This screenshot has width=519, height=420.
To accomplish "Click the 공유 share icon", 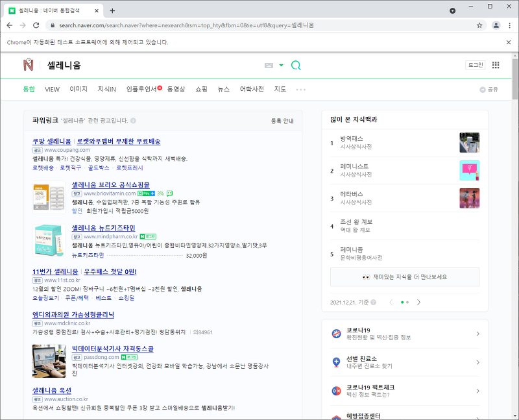I will click(483, 90).
